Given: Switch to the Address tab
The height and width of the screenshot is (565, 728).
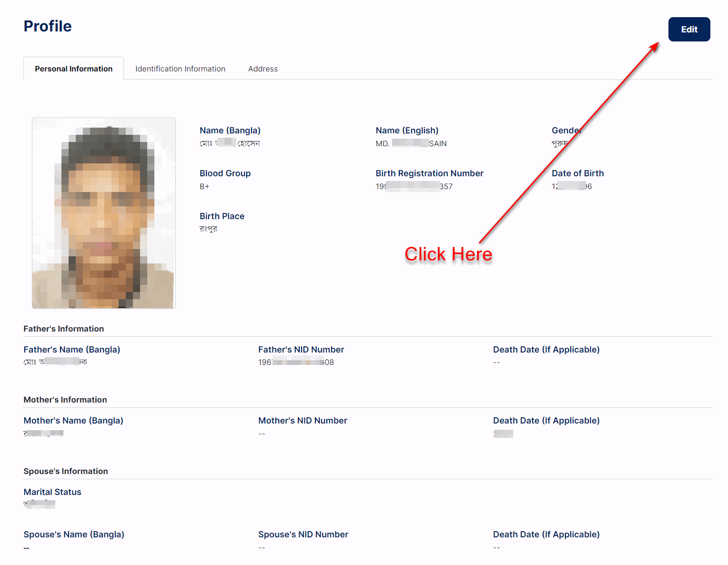Looking at the screenshot, I should click(263, 69).
